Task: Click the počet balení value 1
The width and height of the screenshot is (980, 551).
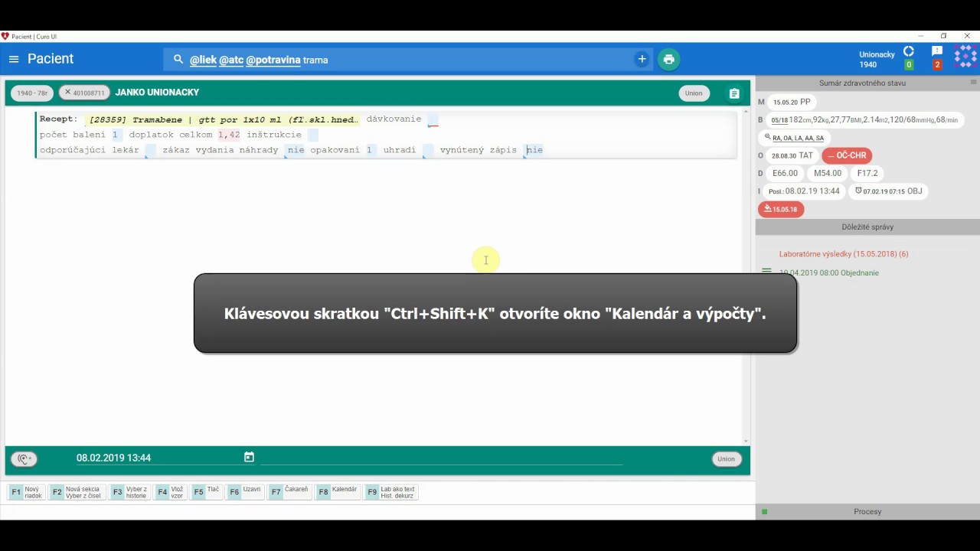Action: [115, 135]
